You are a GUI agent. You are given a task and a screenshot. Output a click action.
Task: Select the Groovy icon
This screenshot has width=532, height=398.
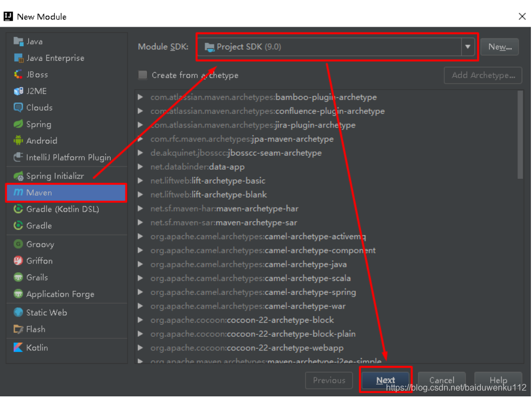pyautogui.click(x=18, y=244)
